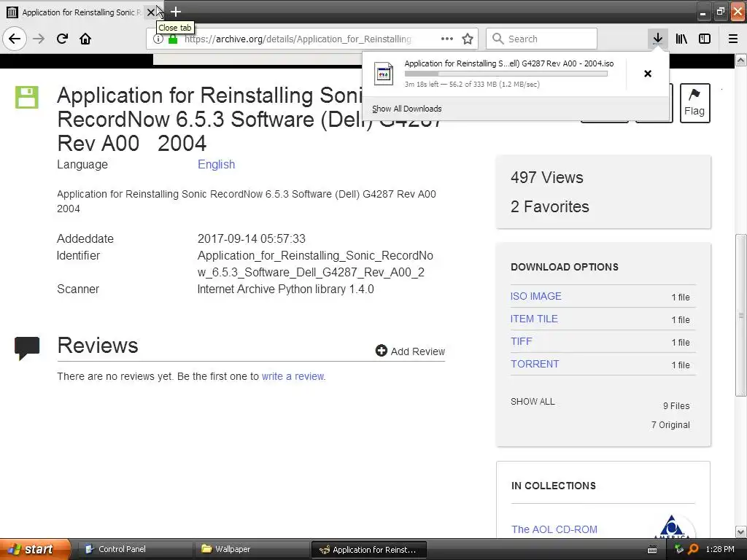Click the ISO download progress bar
Image resolution: width=747 pixels, height=560 pixels.
pos(506,74)
